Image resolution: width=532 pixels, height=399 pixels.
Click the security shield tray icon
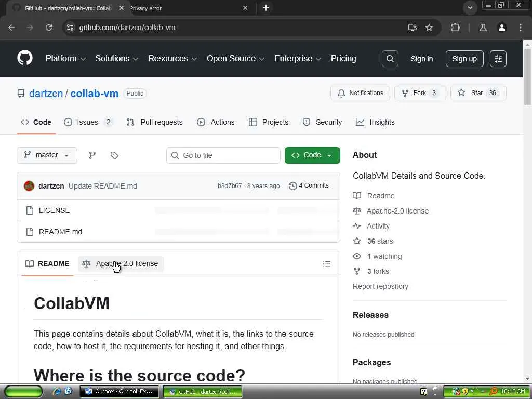[465, 391]
